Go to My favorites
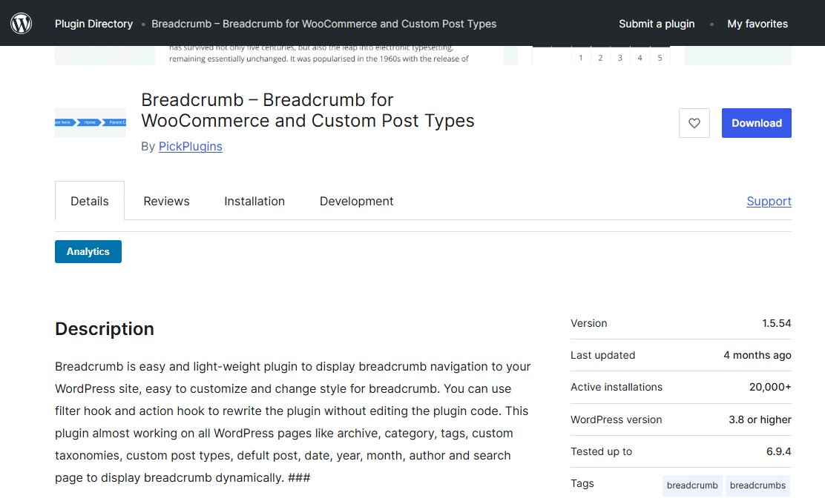Screen dimensions: 825x504 pyautogui.click(x=757, y=24)
